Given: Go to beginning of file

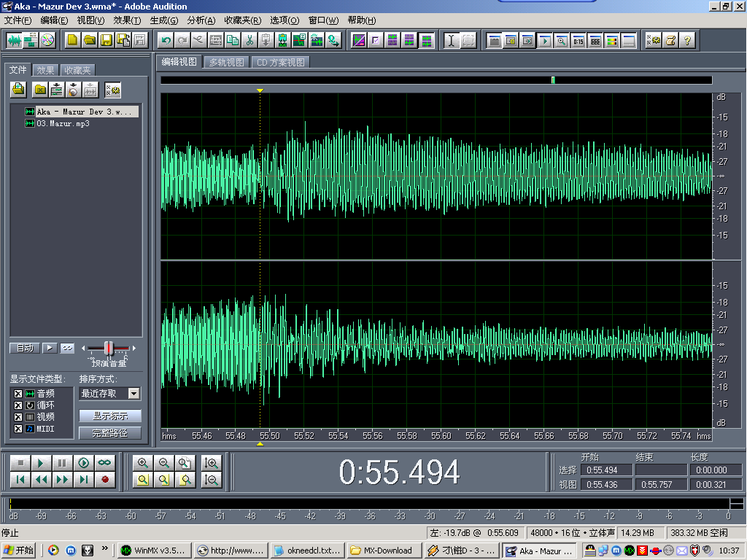Looking at the screenshot, I should point(20,480).
